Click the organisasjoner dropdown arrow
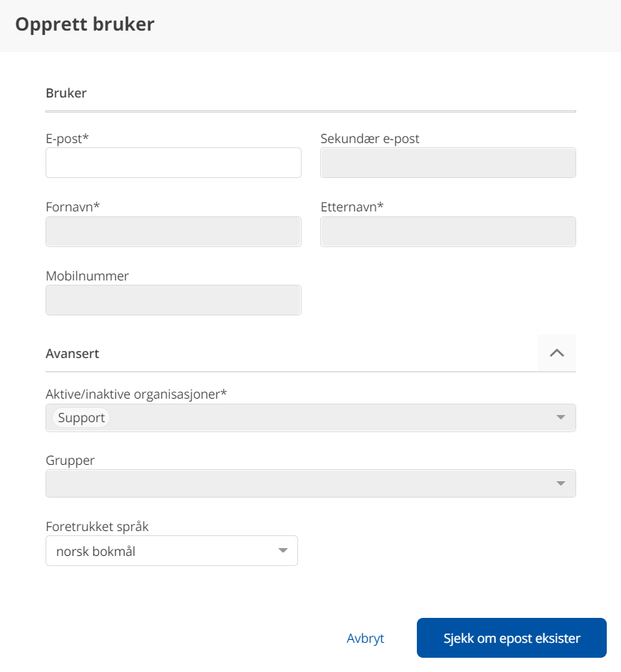Image resolution: width=621 pixels, height=672 pixels. (x=561, y=418)
